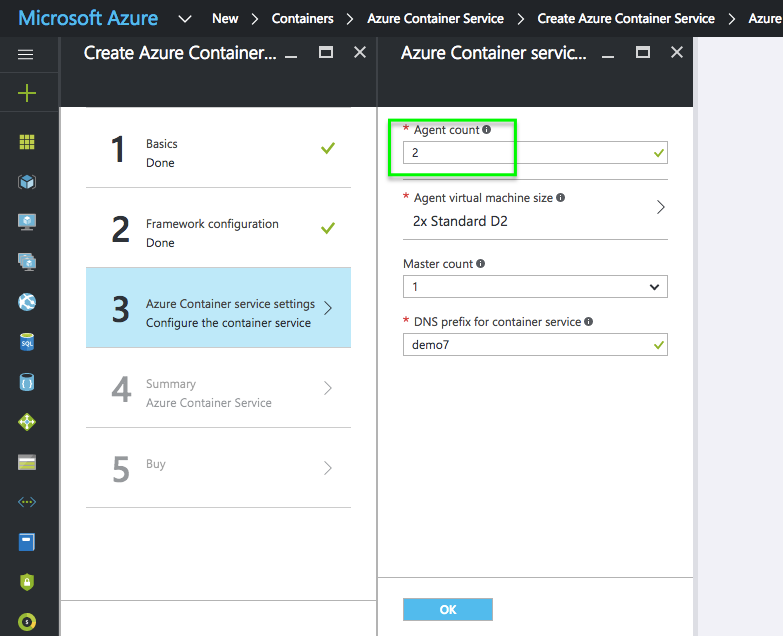Click the Agent count input field

click(525, 153)
